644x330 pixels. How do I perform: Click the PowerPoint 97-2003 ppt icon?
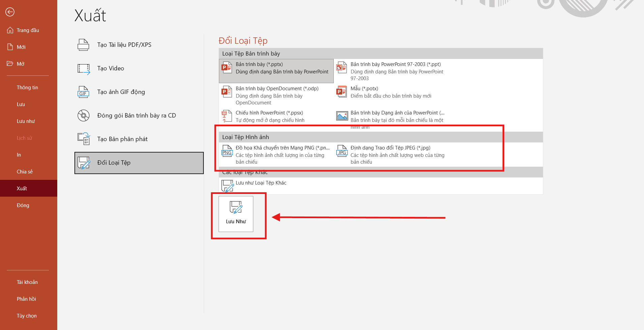tap(342, 68)
